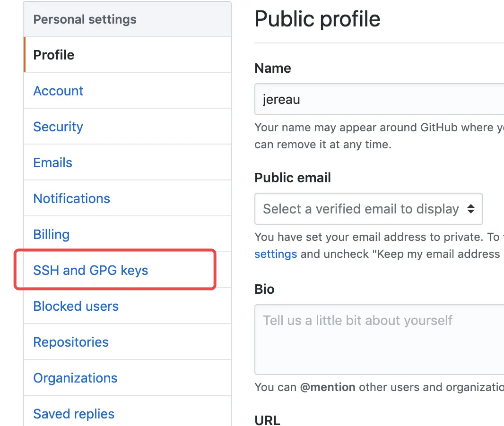
Task: Navigate to the Billing section
Action: [52, 234]
